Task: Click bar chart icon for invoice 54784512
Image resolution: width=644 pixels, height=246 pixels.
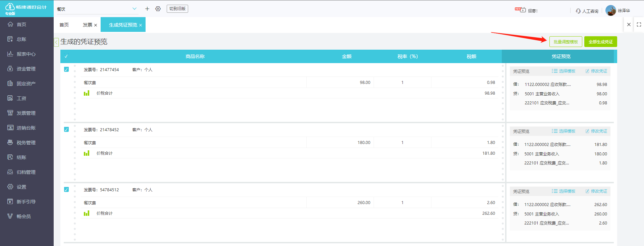Action: tap(87, 213)
